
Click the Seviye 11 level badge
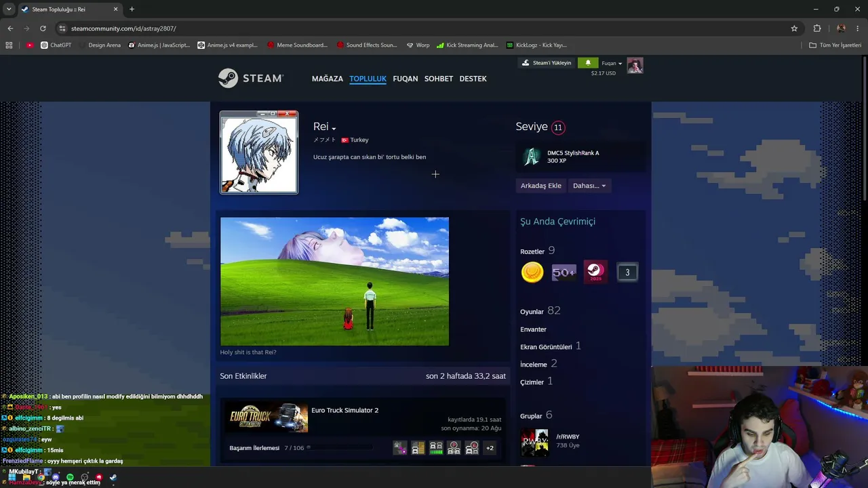[x=558, y=127]
